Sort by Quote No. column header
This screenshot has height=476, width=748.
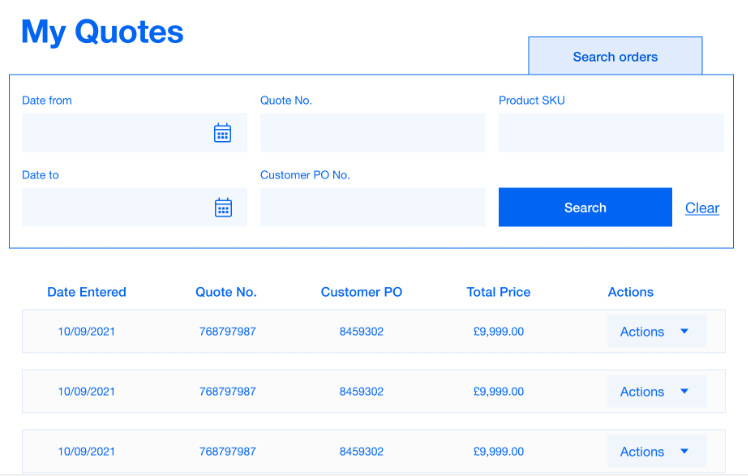point(226,292)
